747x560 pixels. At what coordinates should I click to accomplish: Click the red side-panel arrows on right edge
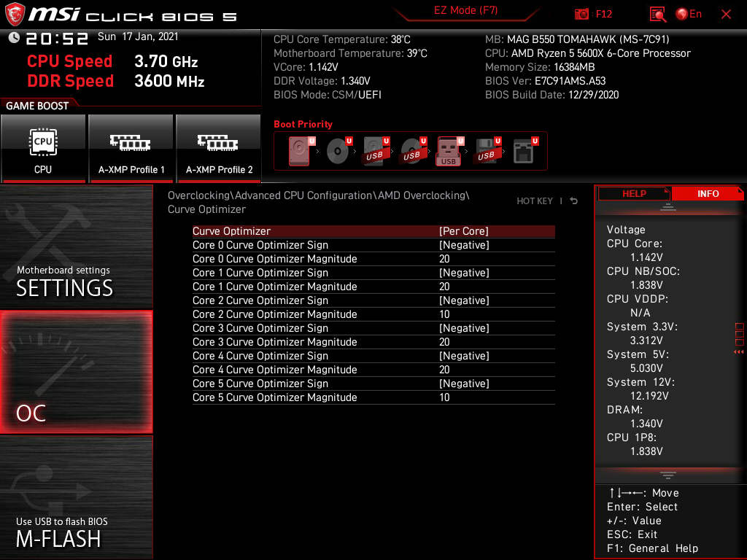738,352
